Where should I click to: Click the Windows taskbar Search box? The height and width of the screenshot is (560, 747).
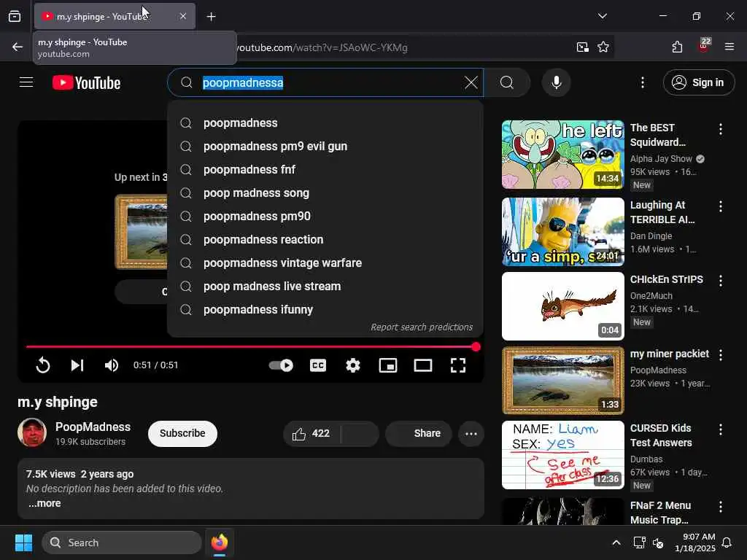[122, 542]
